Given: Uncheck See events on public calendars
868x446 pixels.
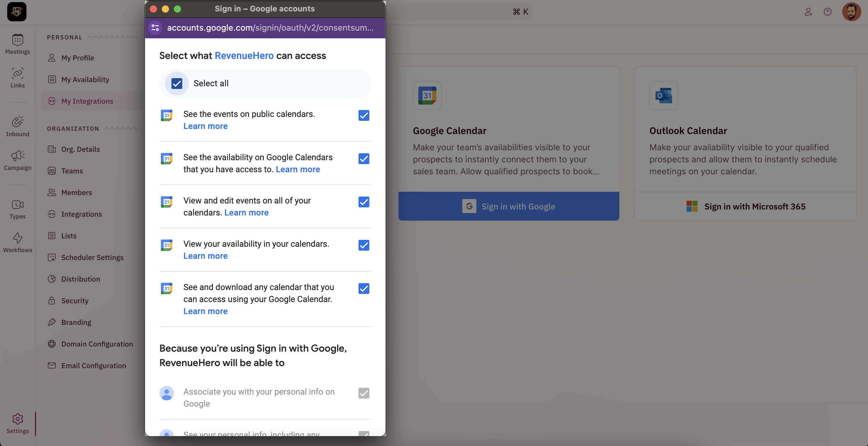Looking at the screenshot, I should [364, 115].
